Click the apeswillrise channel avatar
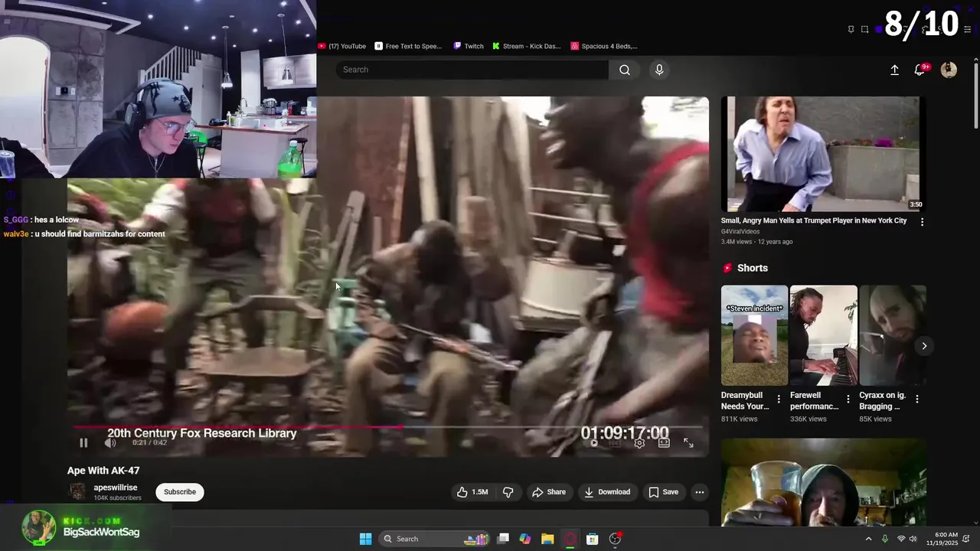The image size is (980, 551). click(77, 492)
